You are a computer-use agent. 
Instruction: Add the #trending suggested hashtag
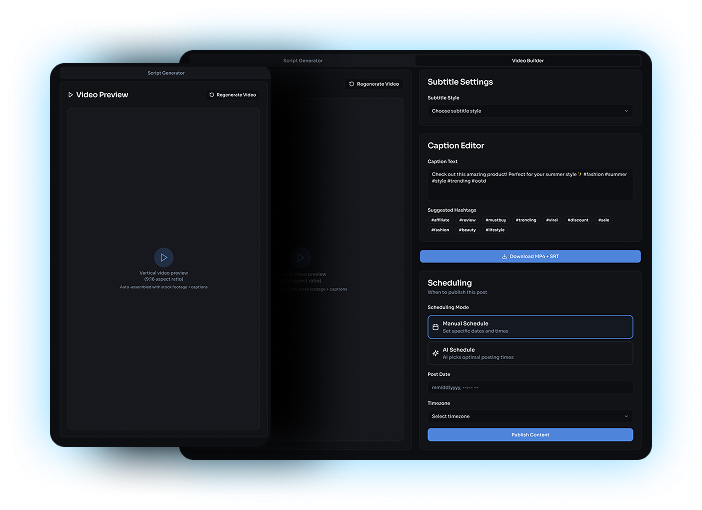526,219
